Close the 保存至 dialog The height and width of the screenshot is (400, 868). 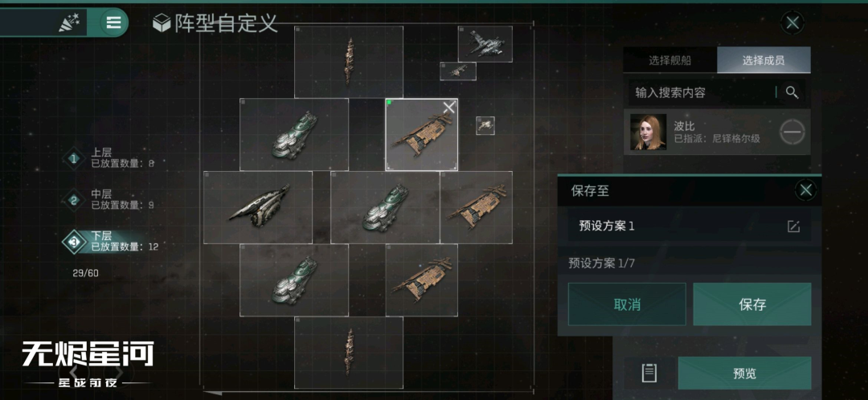pos(806,190)
